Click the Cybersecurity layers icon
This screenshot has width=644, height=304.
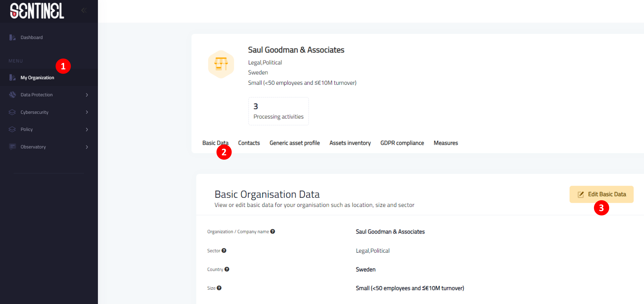pos(12,112)
